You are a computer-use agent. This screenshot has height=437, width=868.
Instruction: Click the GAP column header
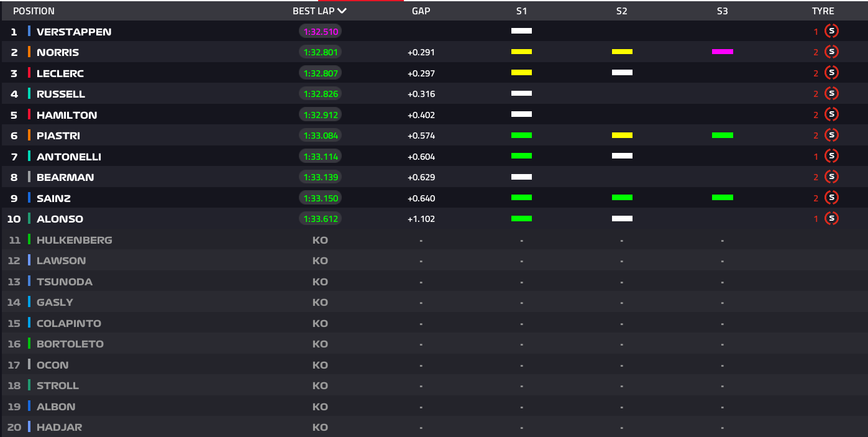[x=421, y=11]
